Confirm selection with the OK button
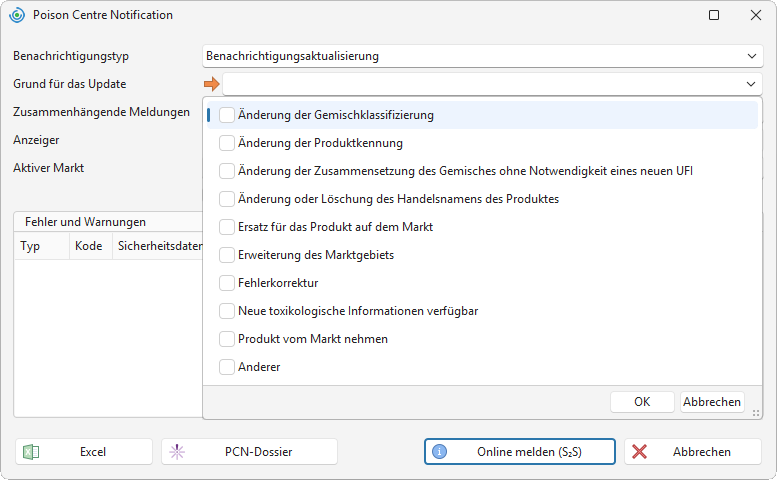 642,402
